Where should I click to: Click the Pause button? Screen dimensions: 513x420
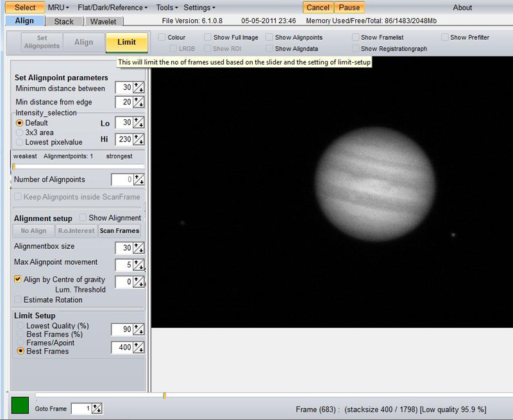(x=349, y=8)
